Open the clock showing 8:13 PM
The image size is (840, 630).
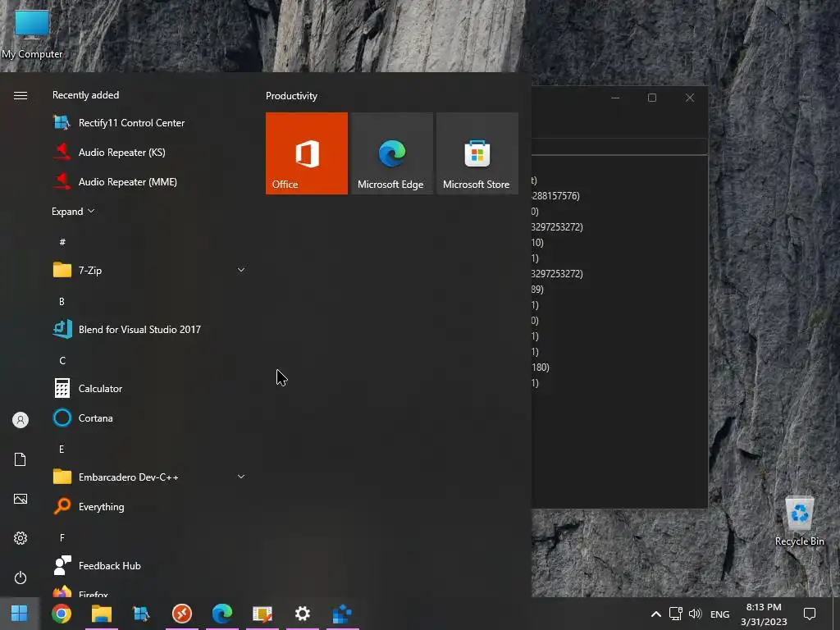click(764, 614)
